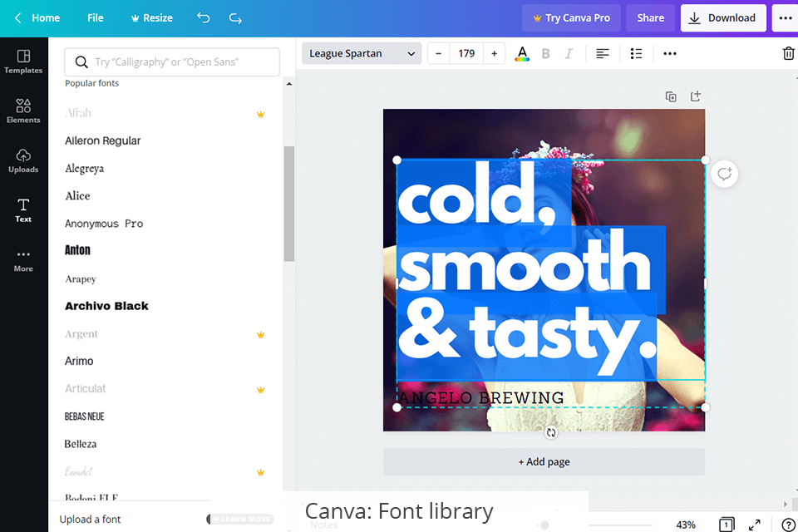This screenshot has height=532, width=798.
Task: Open the Uploads panel
Action: click(23, 160)
